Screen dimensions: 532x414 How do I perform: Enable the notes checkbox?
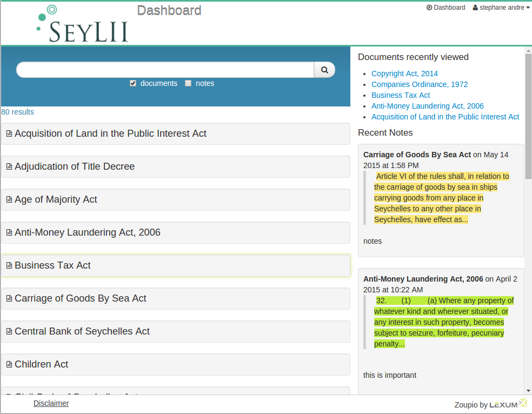(188, 84)
